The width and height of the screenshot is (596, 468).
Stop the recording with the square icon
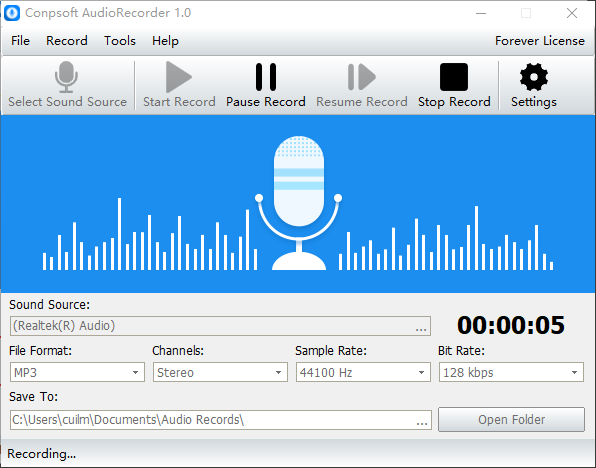point(454,77)
